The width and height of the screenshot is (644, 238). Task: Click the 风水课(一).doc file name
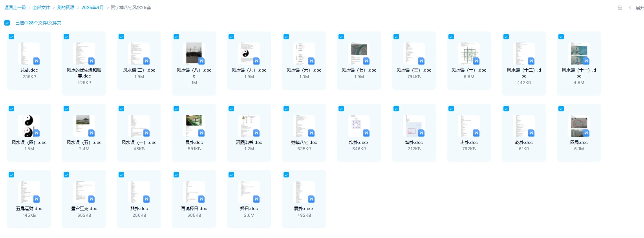tap(139, 142)
